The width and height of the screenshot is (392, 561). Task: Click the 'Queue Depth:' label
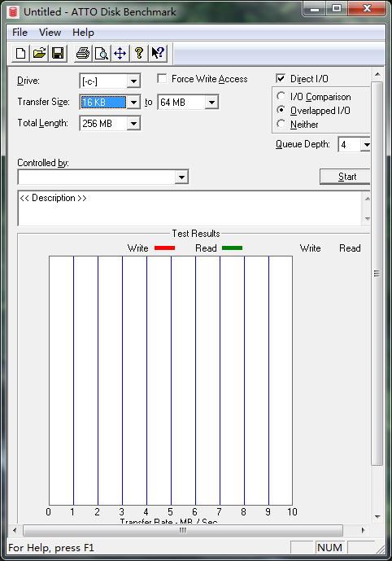(x=303, y=144)
